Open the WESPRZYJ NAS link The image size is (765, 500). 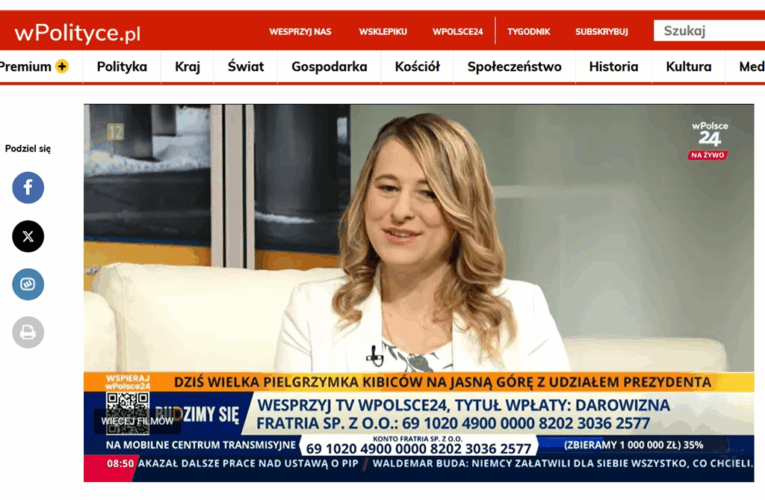tap(300, 32)
